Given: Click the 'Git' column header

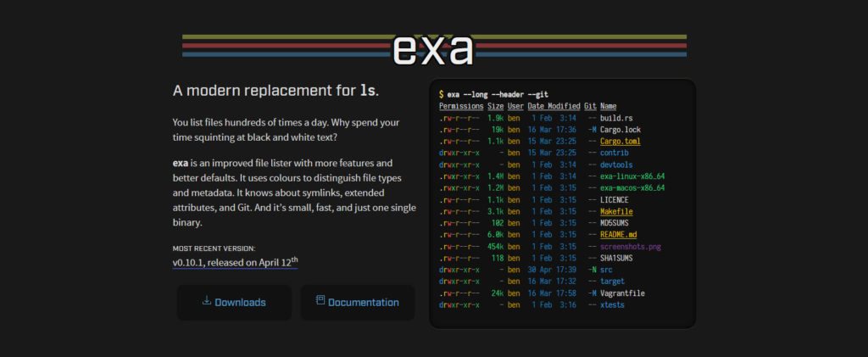Looking at the screenshot, I should pyautogui.click(x=590, y=106).
